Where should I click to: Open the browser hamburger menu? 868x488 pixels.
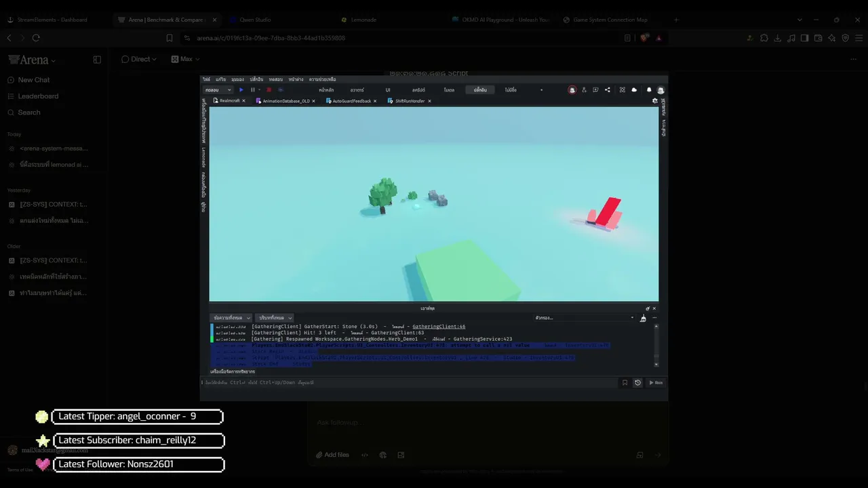click(859, 38)
